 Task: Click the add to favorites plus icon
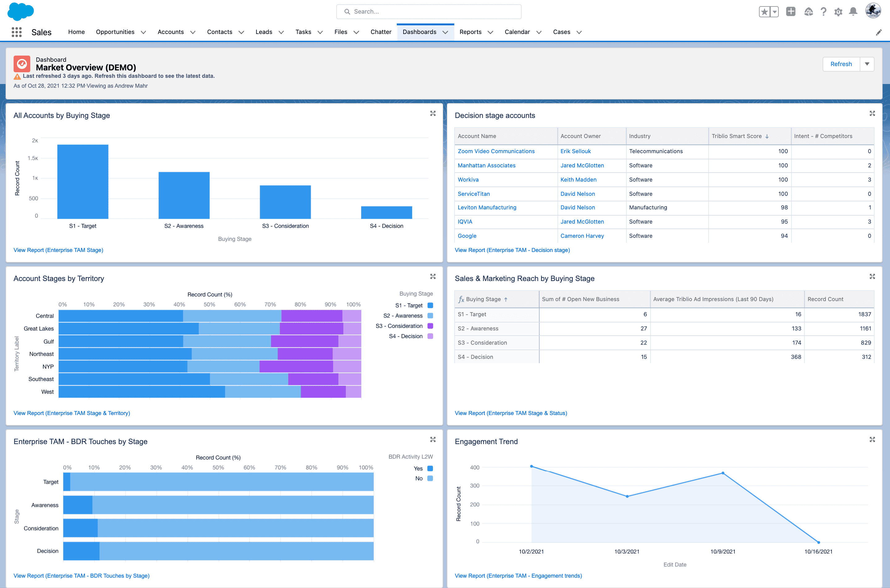point(791,11)
